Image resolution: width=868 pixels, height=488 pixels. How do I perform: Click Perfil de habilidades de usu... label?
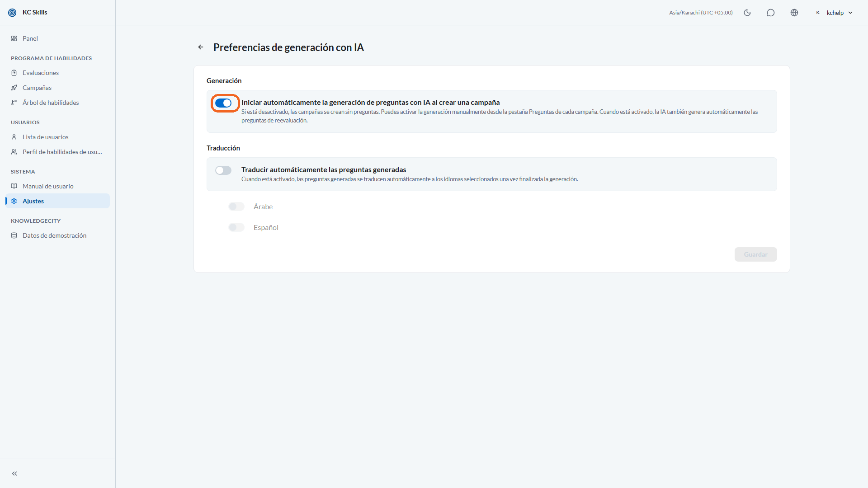point(62,152)
